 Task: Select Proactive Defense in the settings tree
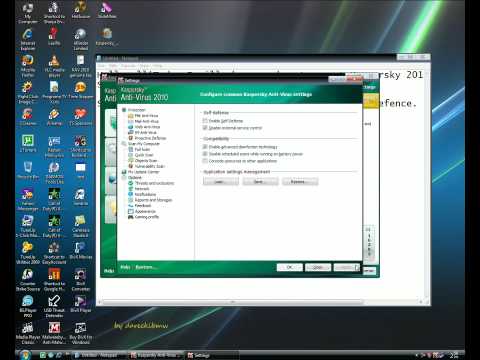click(150, 138)
